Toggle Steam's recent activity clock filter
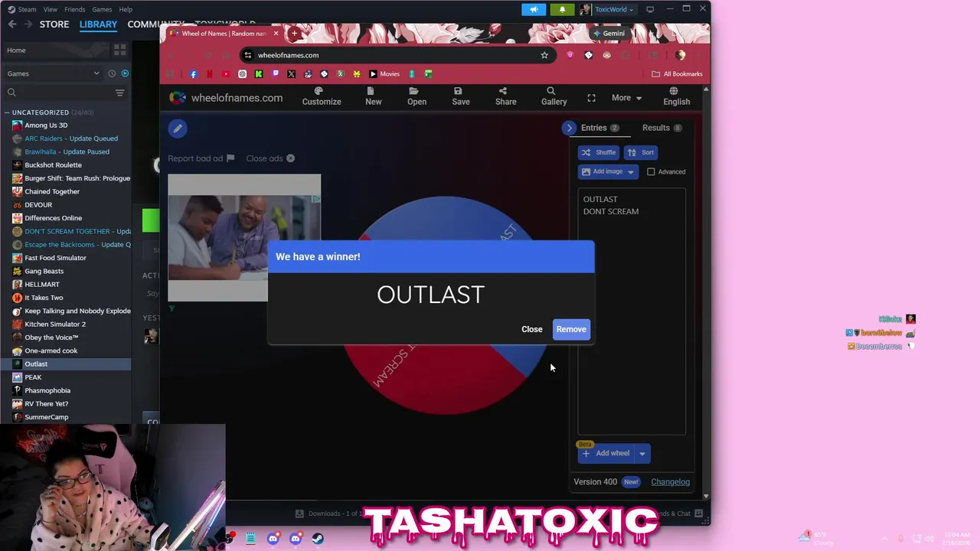The width and height of the screenshot is (980, 551). [112, 73]
